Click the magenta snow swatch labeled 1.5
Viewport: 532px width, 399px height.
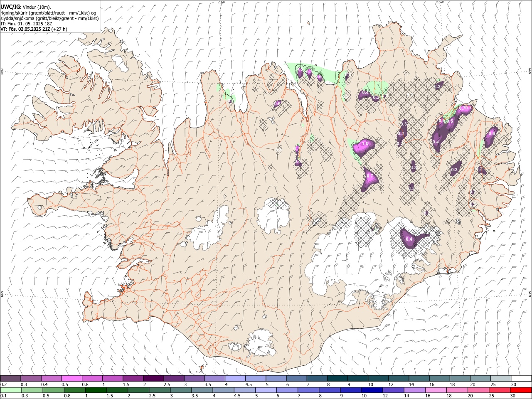coord(133,379)
